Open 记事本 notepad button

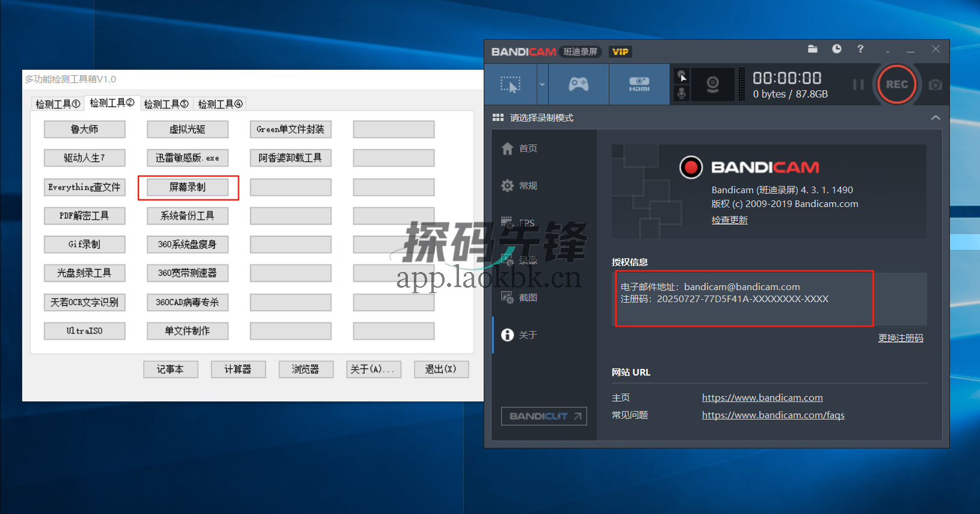click(x=171, y=370)
